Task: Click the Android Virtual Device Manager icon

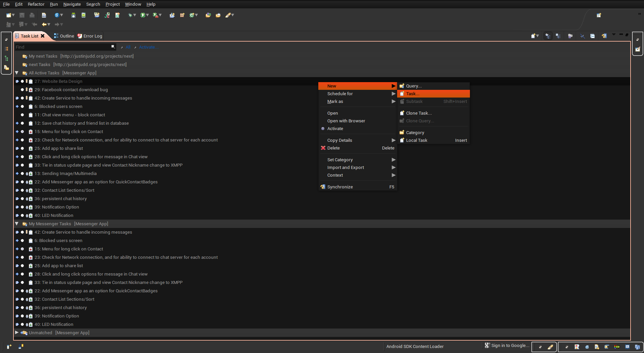Action: click(84, 15)
